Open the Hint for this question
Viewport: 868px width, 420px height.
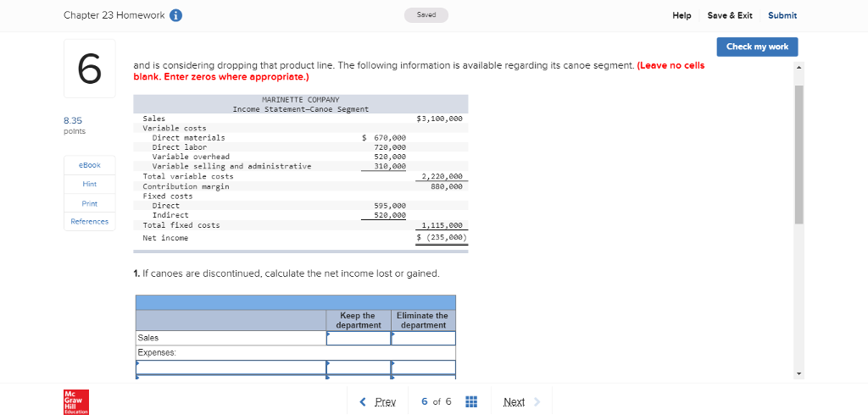pyautogui.click(x=89, y=184)
